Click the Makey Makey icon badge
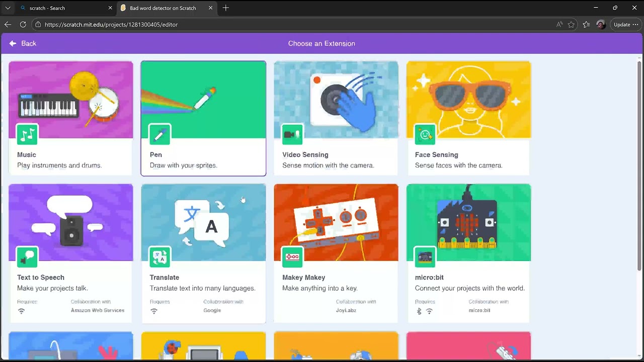The image size is (644, 362). tap(292, 257)
